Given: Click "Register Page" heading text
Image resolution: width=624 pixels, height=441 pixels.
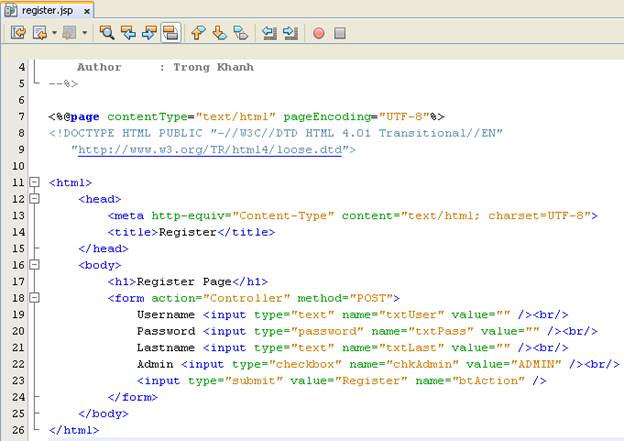Looking at the screenshot, I should tap(184, 282).
